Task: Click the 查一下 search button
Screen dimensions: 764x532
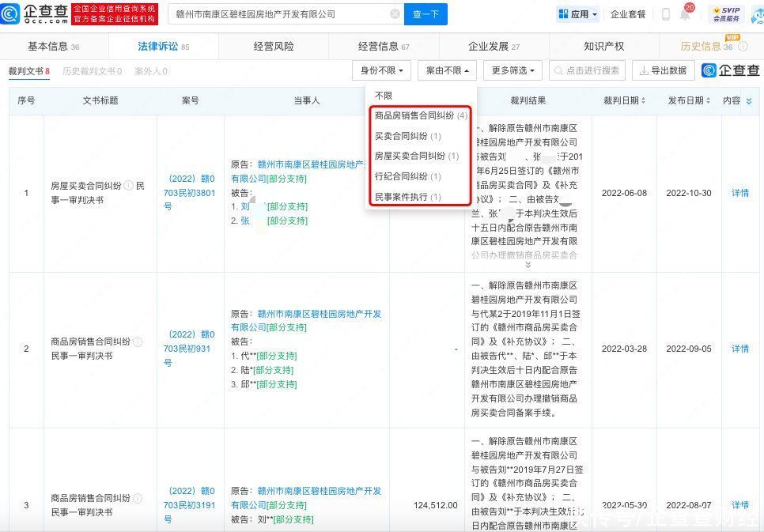Action: 425,14
